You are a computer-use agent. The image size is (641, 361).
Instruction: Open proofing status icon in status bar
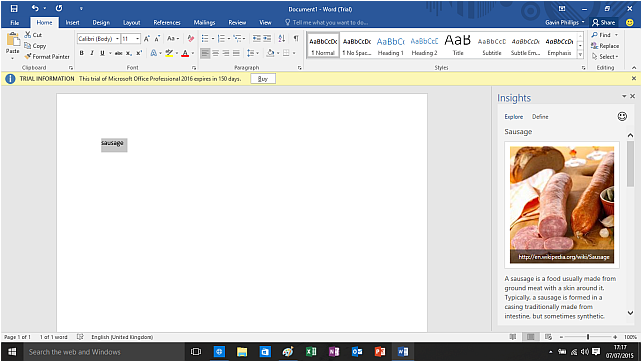coord(80,337)
